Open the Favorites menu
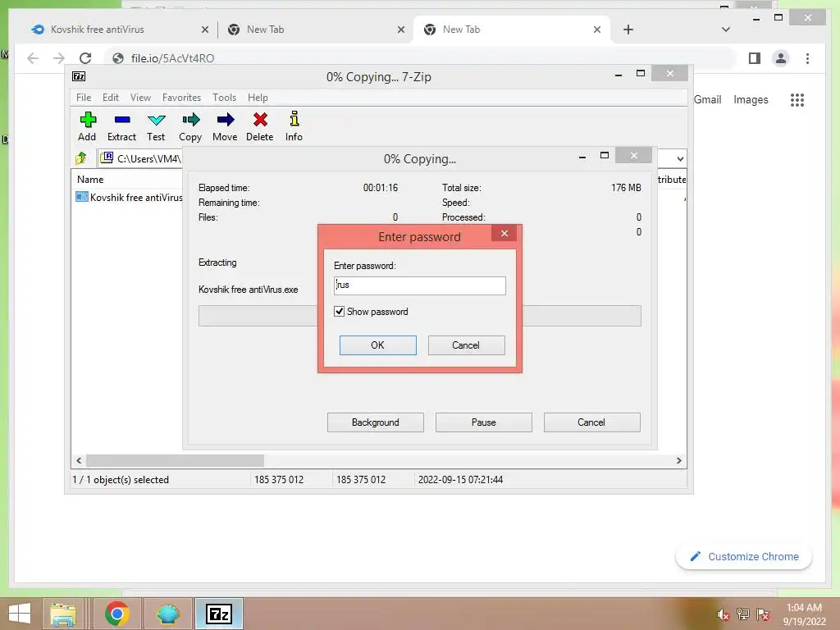This screenshot has width=840, height=630. pos(181,98)
